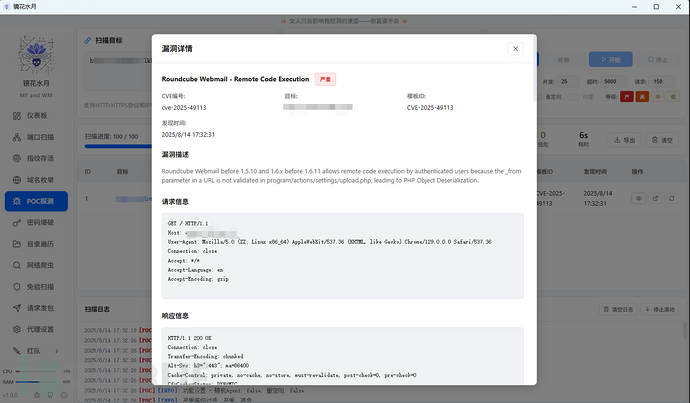Click the 清空日志 clear log button
The width and height of the screenshot is (690, 403).
619,309
